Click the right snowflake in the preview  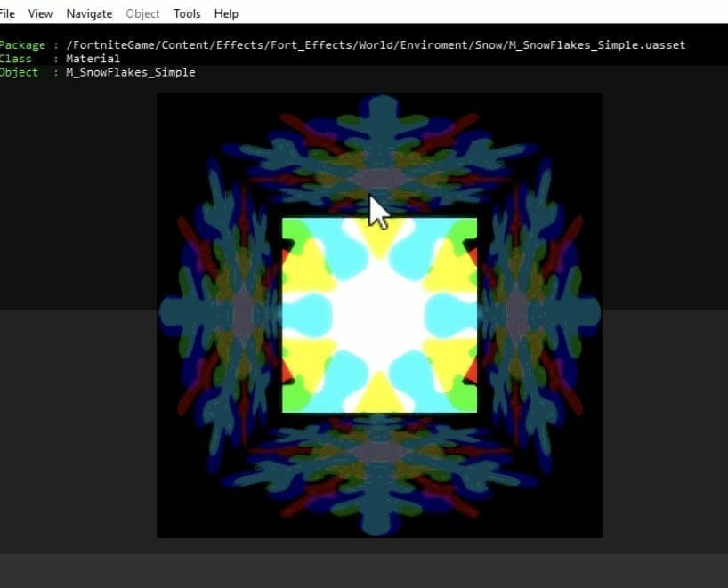click(537, 313)
